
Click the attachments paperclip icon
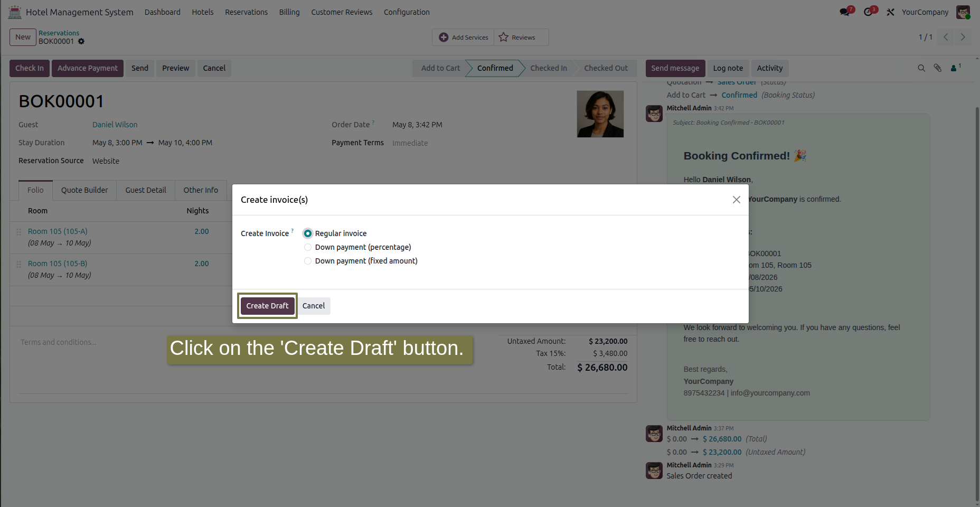[x=938, y=68]
